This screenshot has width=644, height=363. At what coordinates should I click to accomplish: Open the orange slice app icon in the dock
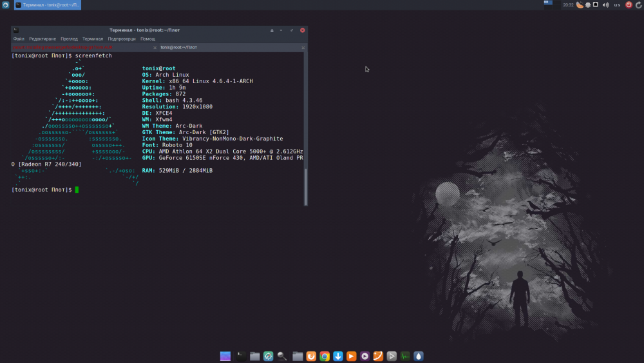click(378, 356)
